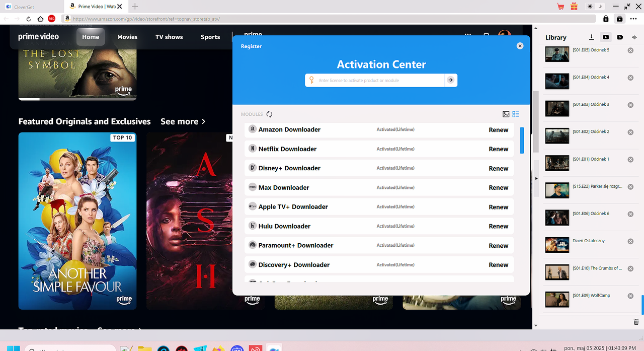Screen dimensions: 644x351
Task: Submit license with the arrow button
Action: pos(450,80)
